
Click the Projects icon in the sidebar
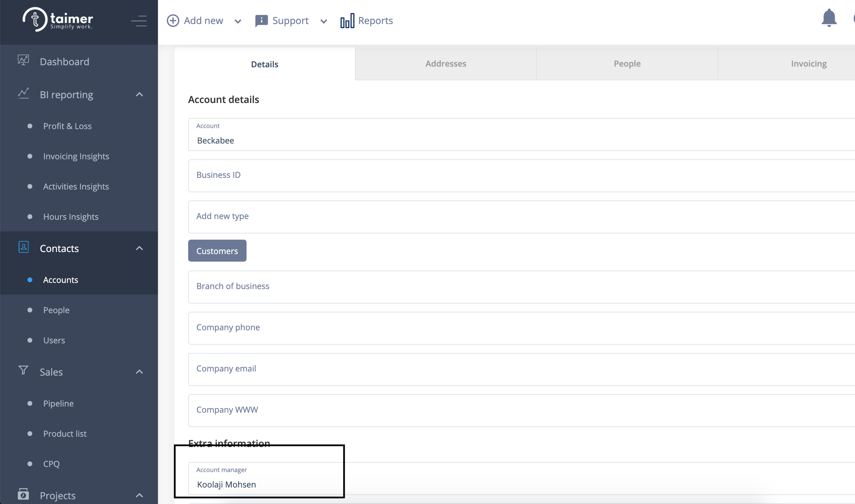click(23, 494)
